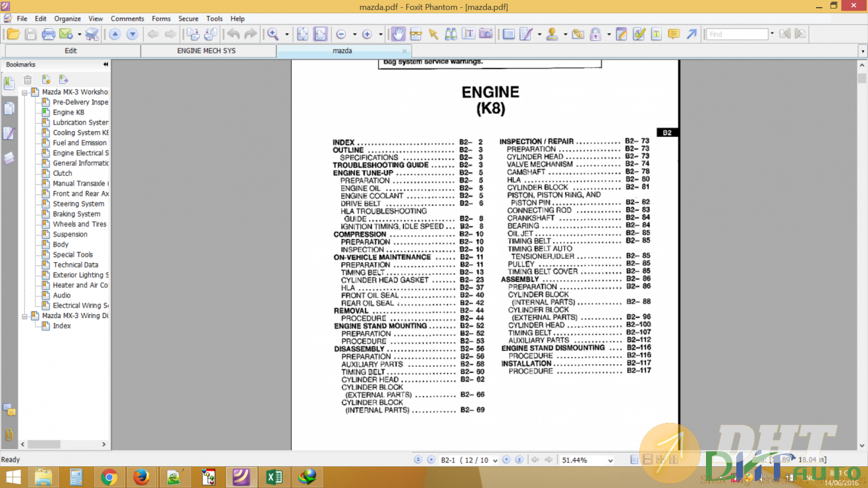
Task: Open the Email button dropdown arrow
Action: (x=80, y=34)
